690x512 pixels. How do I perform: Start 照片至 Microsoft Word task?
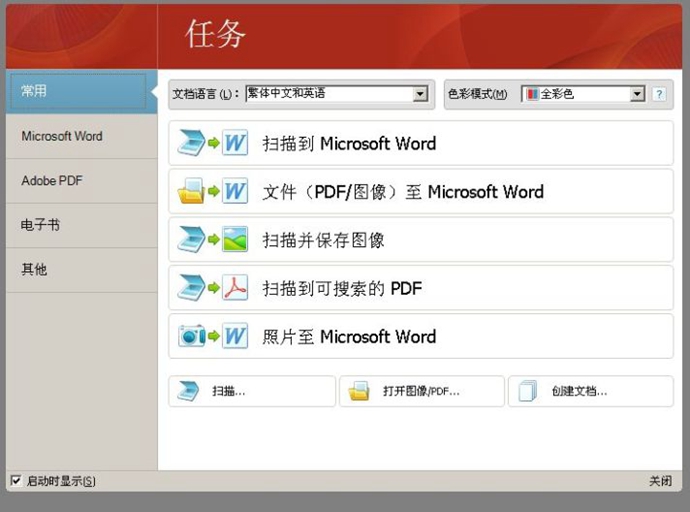coord(421,336)
